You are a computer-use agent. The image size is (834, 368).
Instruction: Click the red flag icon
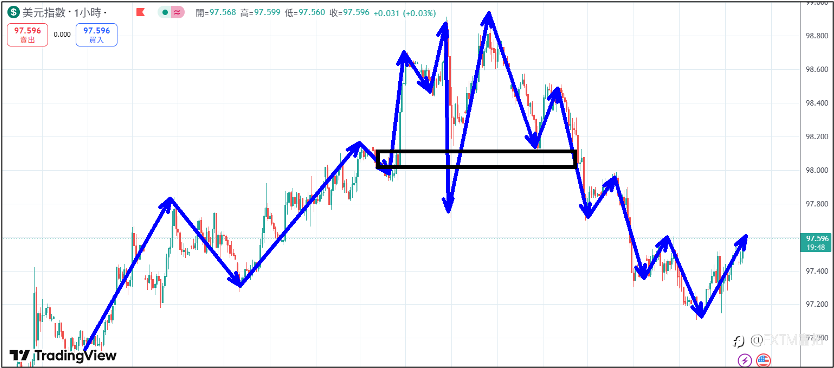coord(140,12)
